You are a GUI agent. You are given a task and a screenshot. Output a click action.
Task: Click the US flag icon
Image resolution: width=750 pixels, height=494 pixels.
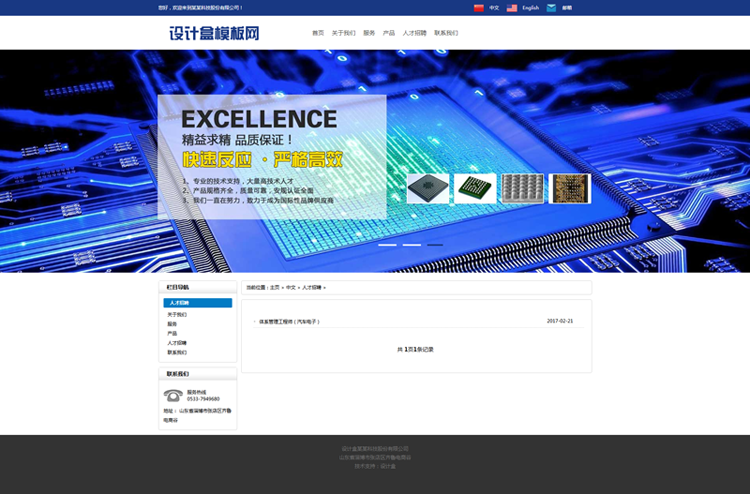[512, 8]
